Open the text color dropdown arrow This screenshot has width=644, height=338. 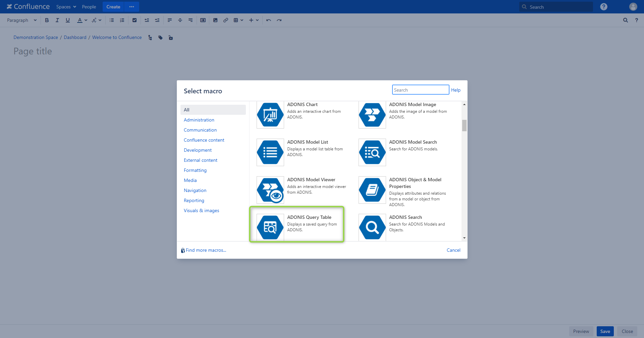coord(86,20)
